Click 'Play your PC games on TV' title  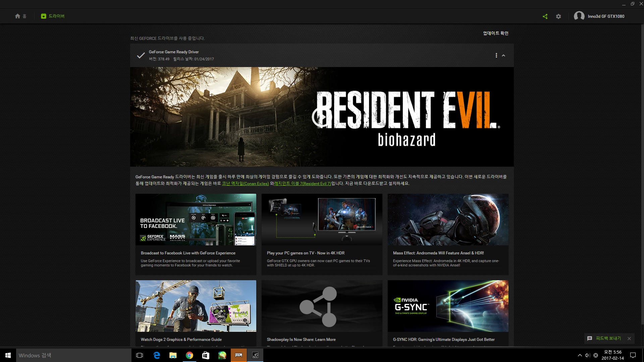(306, 253)
